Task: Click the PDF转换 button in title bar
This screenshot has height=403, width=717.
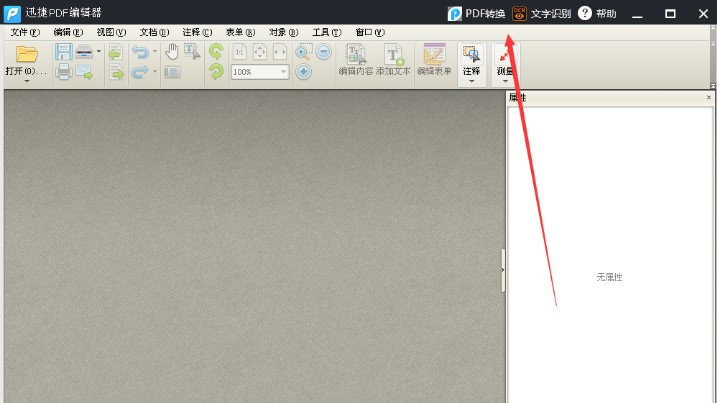Action: 476,13
